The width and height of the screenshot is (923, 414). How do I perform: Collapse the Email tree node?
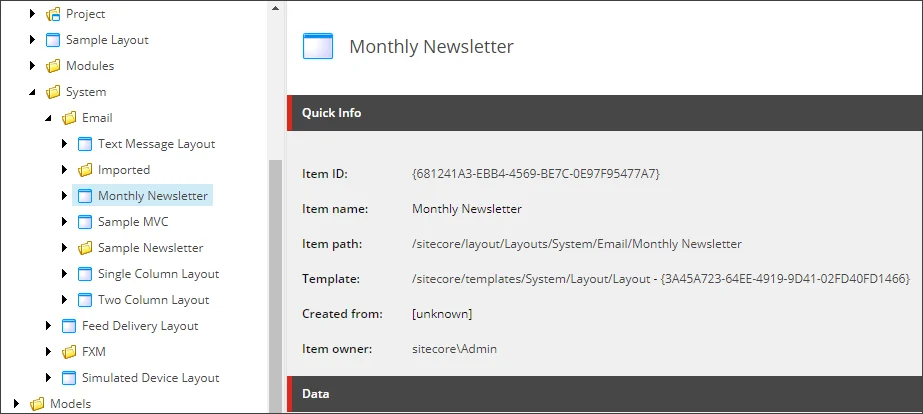48,118
